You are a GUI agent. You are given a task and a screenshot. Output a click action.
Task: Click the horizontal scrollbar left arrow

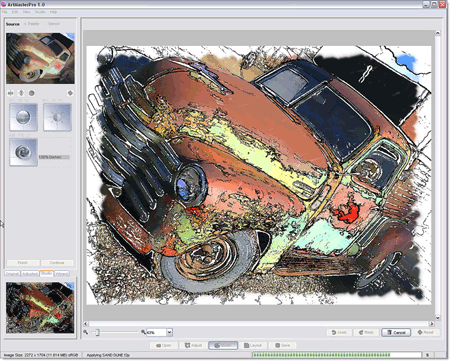coord(86,323)
